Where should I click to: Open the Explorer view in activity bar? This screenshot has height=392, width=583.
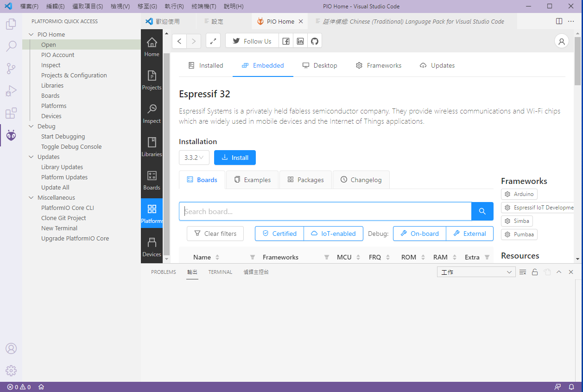(x=11, y=24)
